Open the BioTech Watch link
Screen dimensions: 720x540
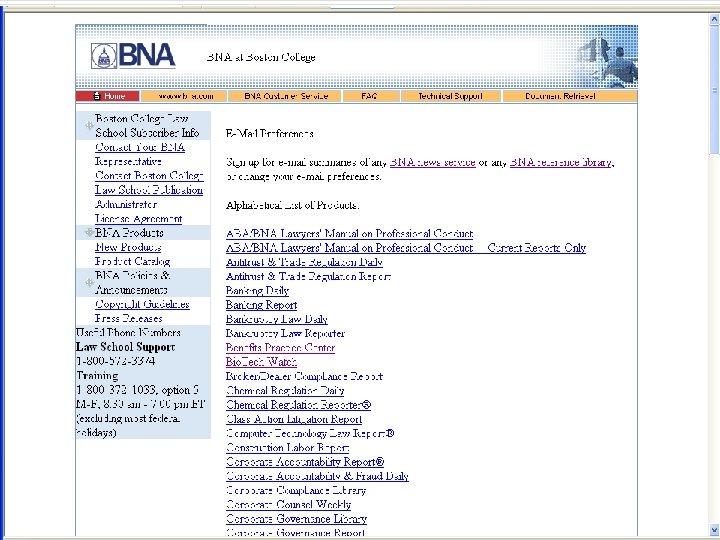(x=261, y=362)
